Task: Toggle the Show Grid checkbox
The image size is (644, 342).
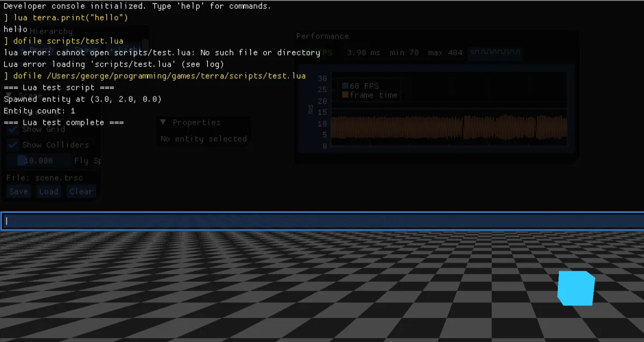Action: (12, 129)
